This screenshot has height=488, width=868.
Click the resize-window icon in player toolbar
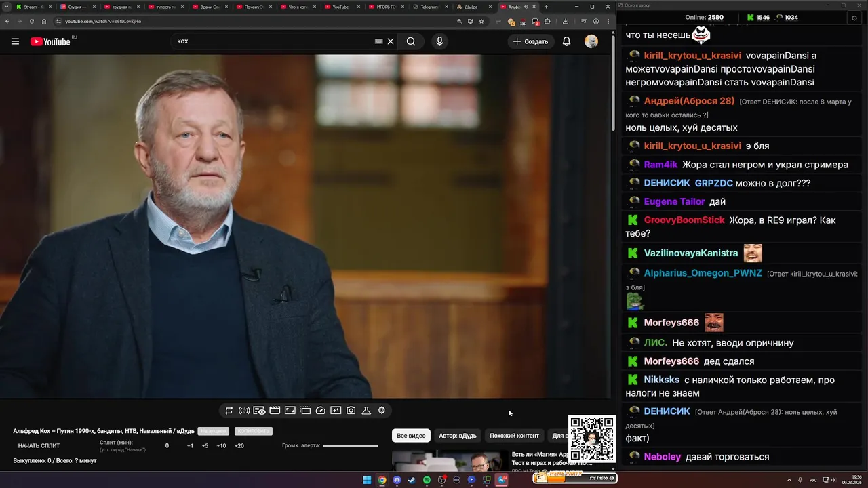[x=290, y=410]
